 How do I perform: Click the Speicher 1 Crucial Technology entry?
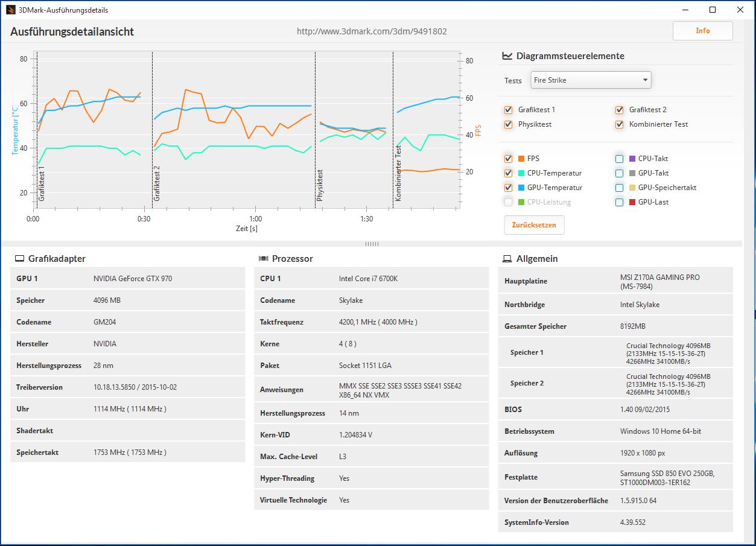click(x=669, y=354)
